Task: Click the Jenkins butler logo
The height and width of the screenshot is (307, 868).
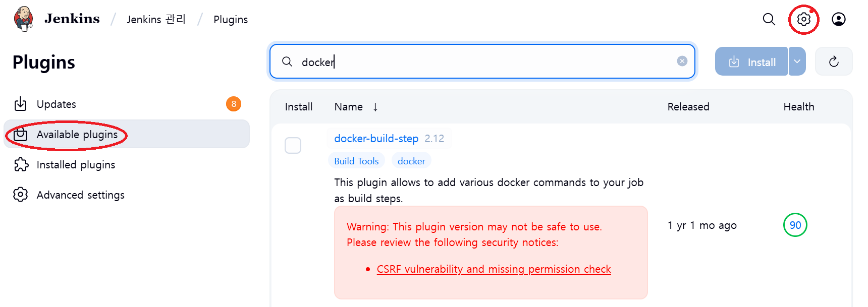Action: coord(23,19)
